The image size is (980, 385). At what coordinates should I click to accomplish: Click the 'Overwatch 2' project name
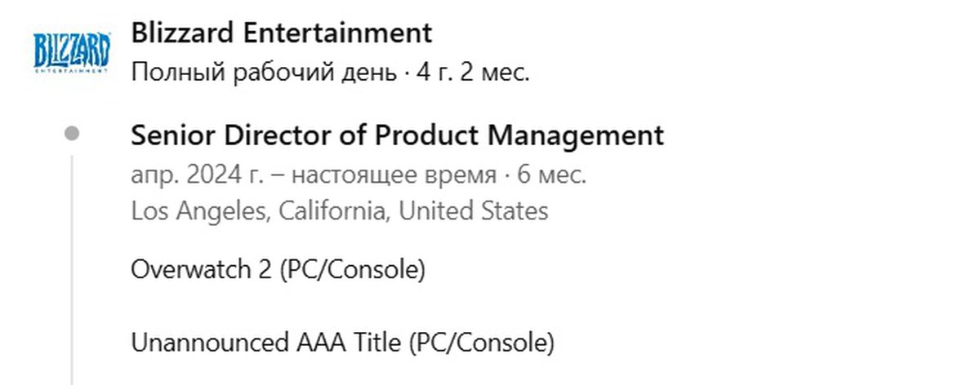[x=201, y=269]
